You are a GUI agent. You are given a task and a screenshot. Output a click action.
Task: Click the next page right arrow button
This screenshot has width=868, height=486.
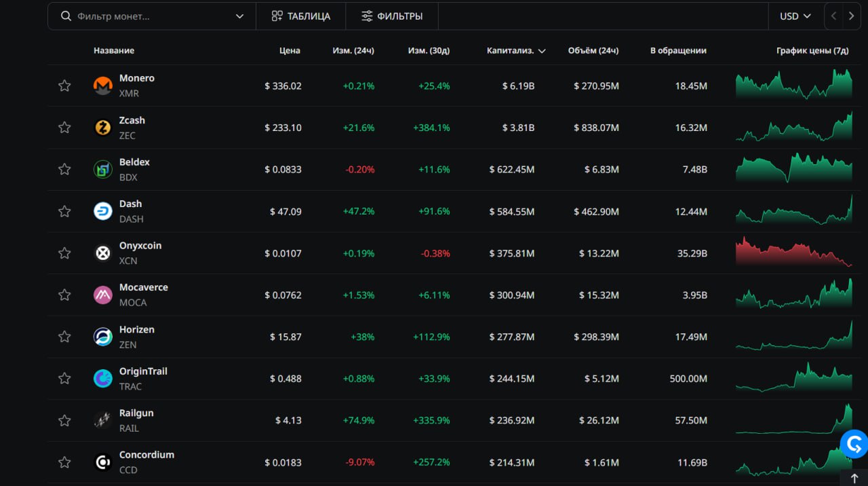[x=851, y=16]
